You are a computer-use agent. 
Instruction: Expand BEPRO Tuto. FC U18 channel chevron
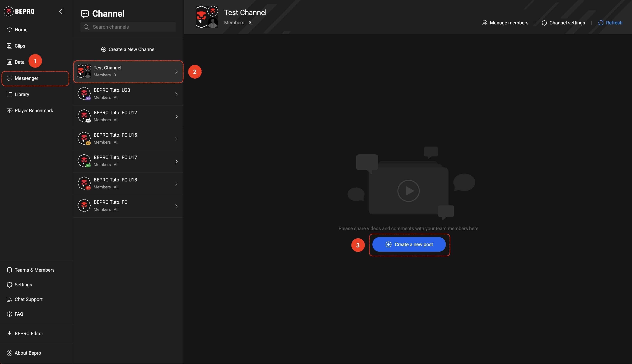click(176, 184)
